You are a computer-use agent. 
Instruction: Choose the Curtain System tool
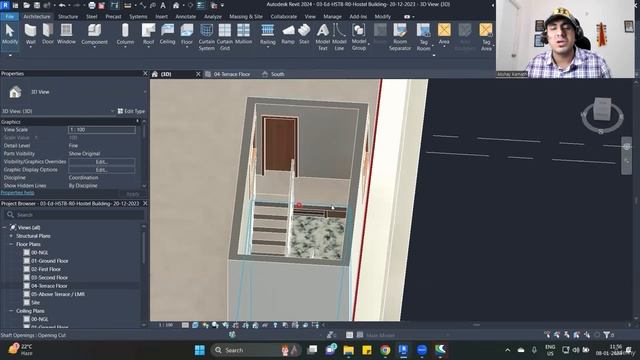pos(207,37)
